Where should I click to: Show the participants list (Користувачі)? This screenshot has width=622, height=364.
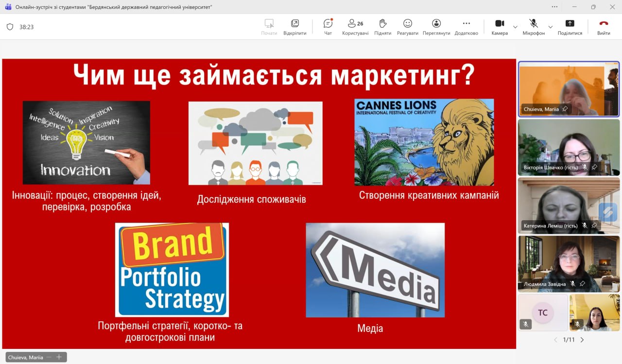[355, 27]
